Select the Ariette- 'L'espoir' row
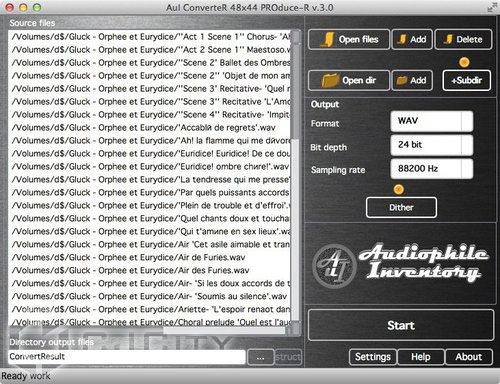 [x=149, y=310]
